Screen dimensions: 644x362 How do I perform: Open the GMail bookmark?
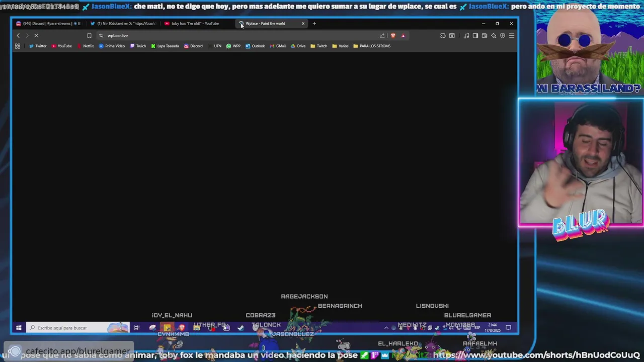point(278,46)
